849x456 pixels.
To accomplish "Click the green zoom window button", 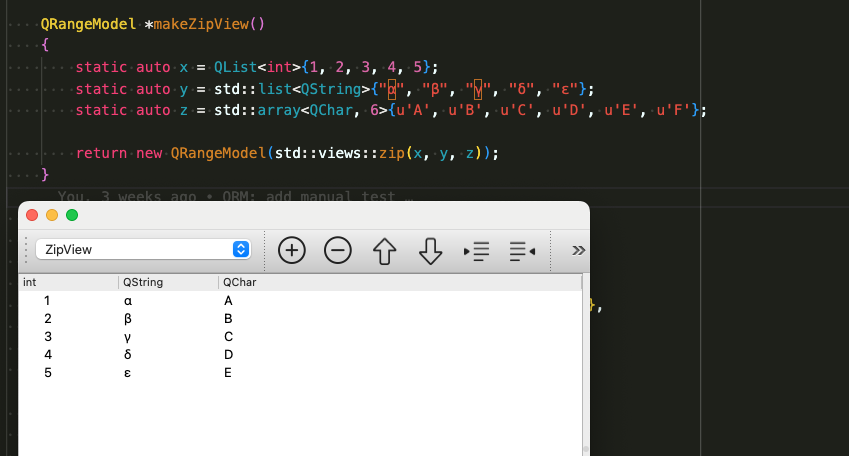I will click(72, 215).
